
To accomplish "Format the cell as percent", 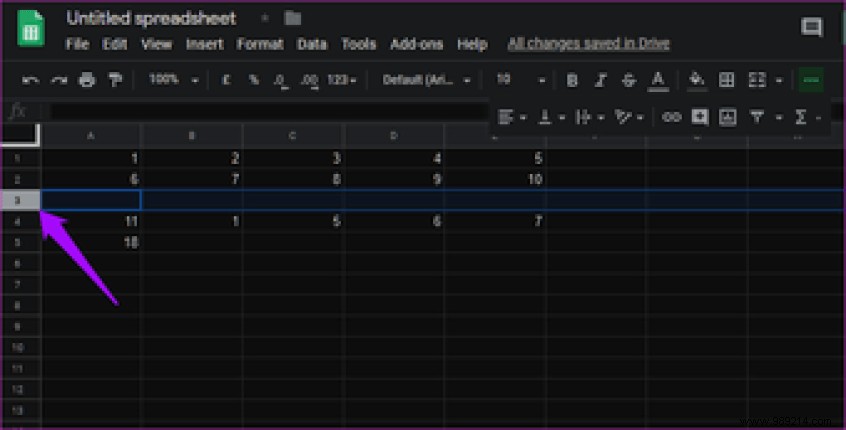I will pyautogui.click(x=254, y=80).
